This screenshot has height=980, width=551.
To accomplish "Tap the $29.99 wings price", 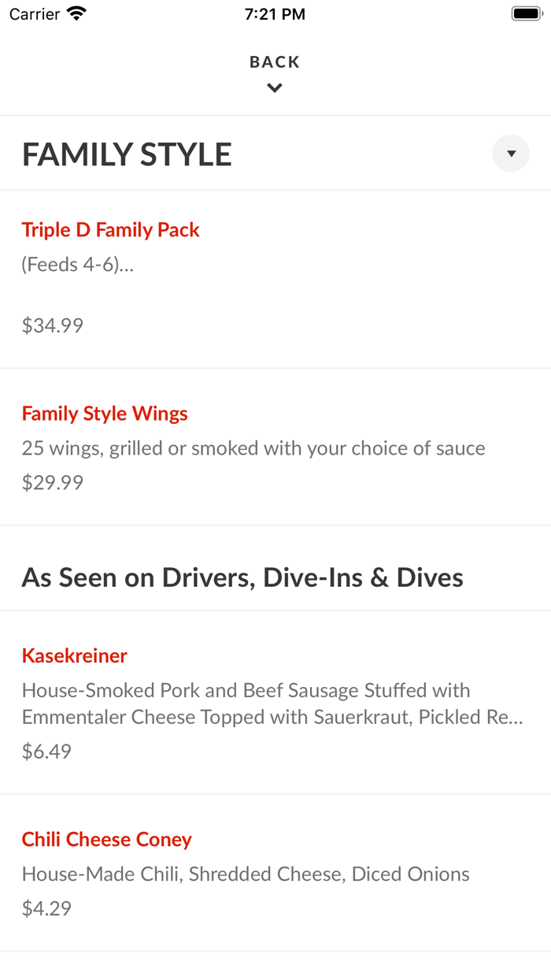I will [53, 482].
